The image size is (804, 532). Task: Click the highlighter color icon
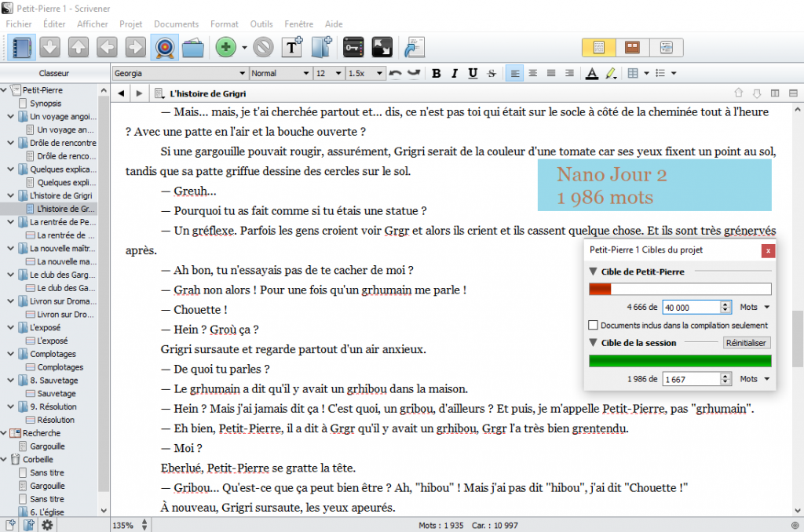[611, 73]
